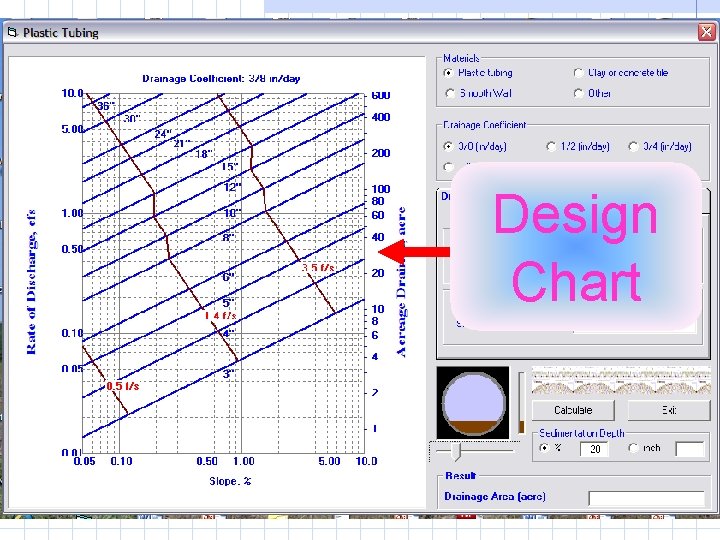Click the Exit button
This screenshot has width=720, height=540.
(x=669, y=410)
